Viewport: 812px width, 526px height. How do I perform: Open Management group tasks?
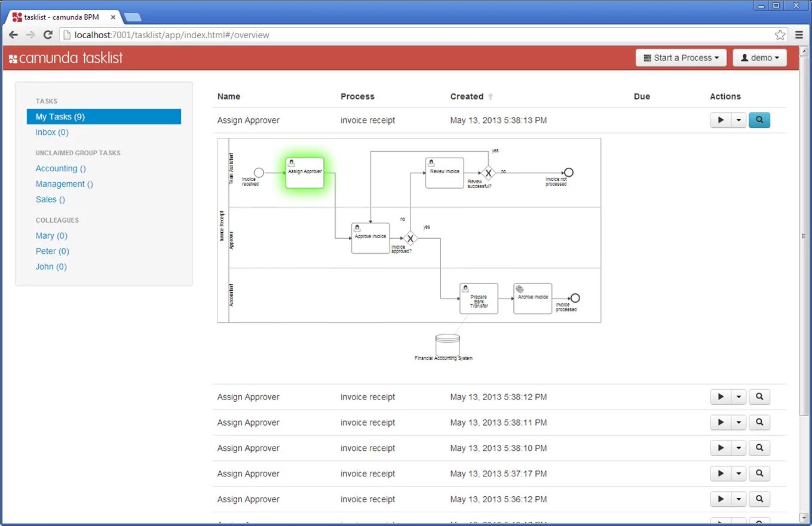pyautogui.click(x=65, y=184)
